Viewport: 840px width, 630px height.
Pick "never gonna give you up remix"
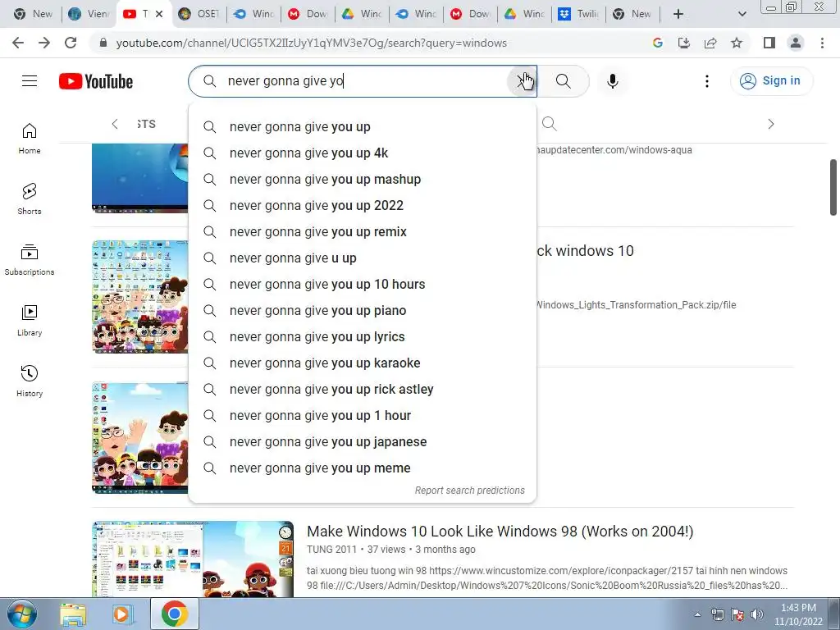pyautogui.click(x=363, y=232)
